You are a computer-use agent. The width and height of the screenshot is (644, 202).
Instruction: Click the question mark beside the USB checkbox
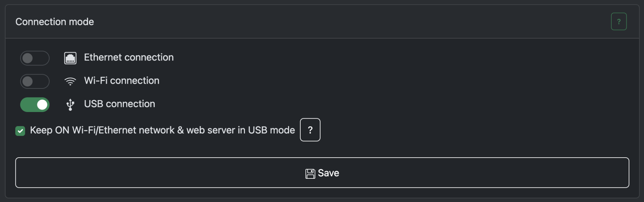tap(310, 130)
